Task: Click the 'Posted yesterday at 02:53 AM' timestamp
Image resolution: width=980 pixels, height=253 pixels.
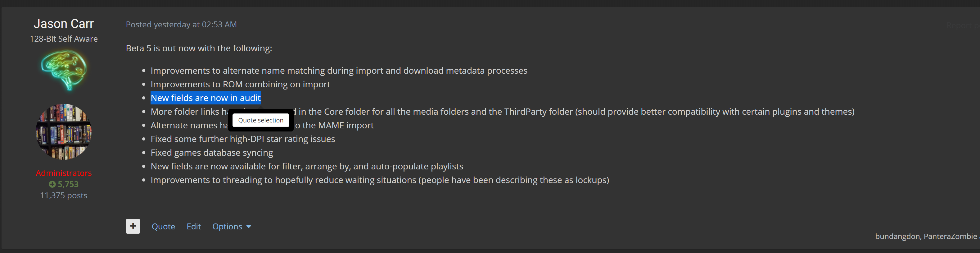Action: tap(181, 24)
